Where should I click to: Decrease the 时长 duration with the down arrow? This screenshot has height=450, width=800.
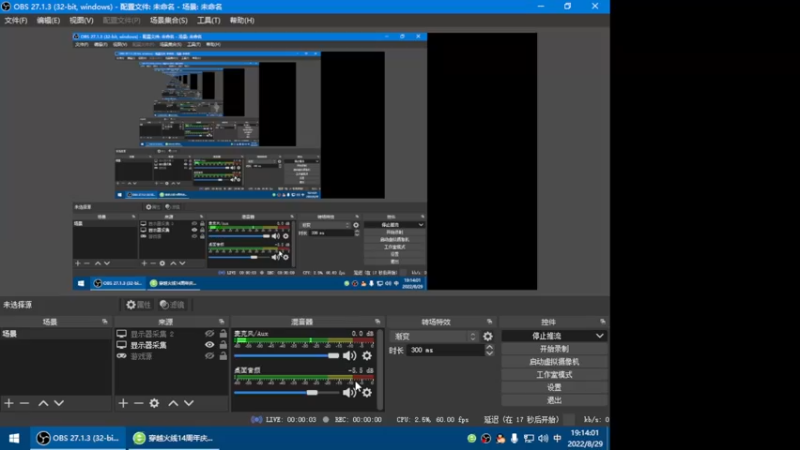489,353
